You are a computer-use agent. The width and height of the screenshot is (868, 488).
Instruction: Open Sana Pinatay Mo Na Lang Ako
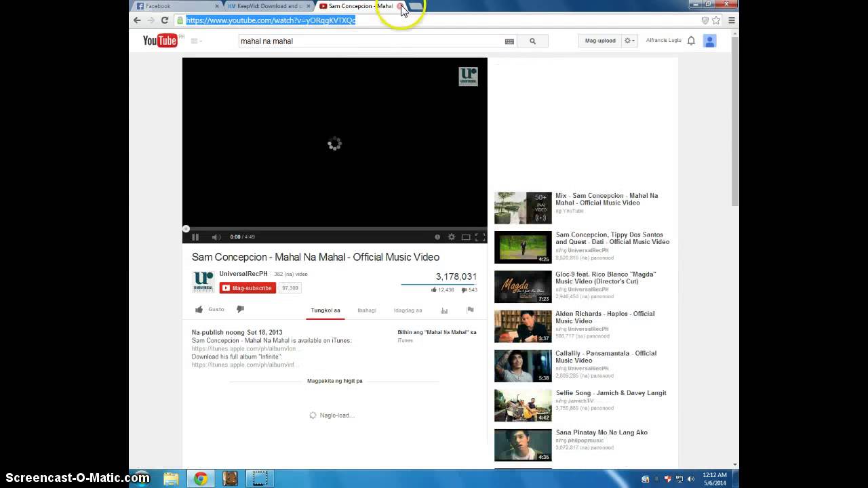point(601,432)
